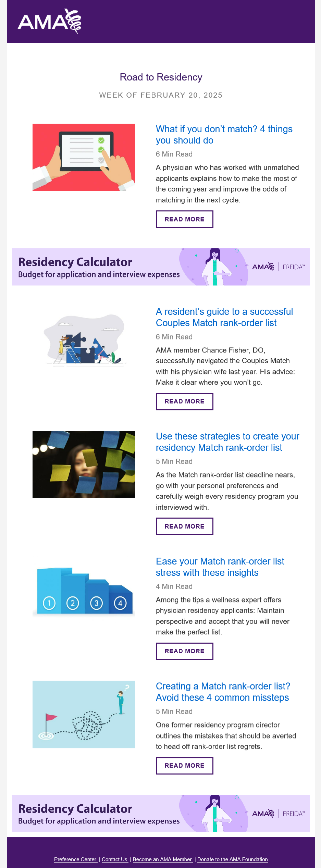Image resolution: width=321 pixels, height=868 pixels.
Task: Open the tangled path and flag image
Action: [84, 714]
